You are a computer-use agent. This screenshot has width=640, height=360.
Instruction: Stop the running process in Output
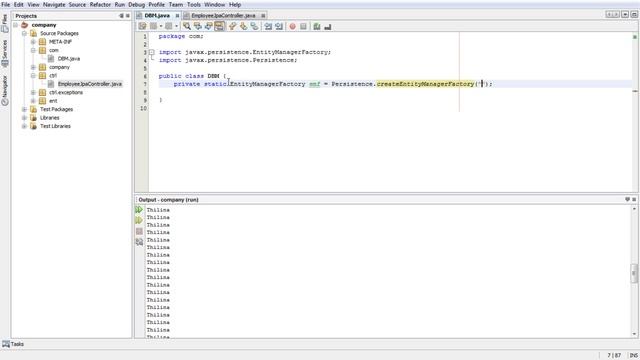[139, 231]
